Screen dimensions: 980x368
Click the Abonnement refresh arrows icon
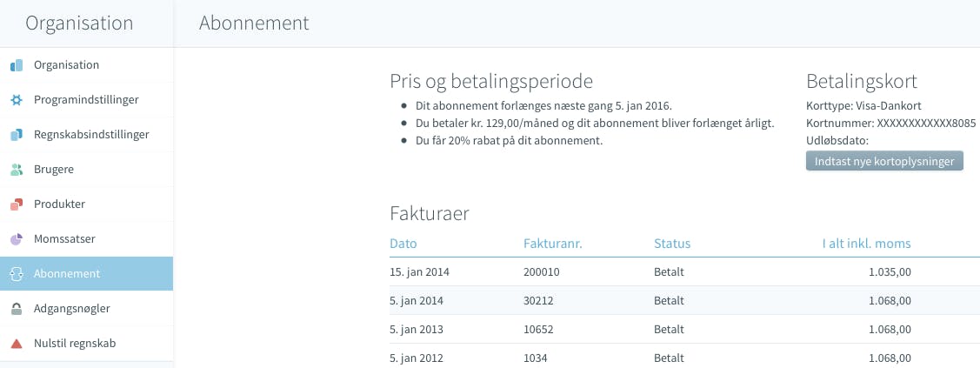[16, 274]
